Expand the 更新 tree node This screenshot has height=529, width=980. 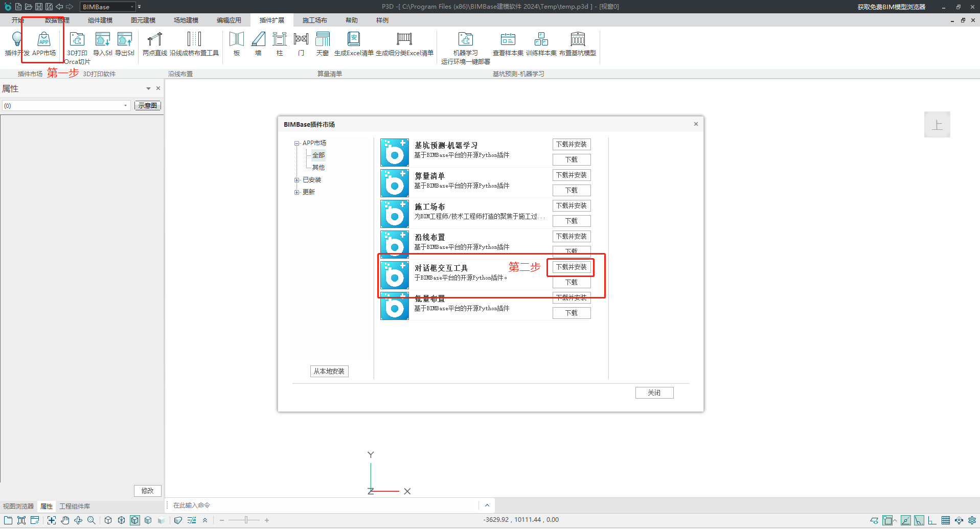click(297, 192)
